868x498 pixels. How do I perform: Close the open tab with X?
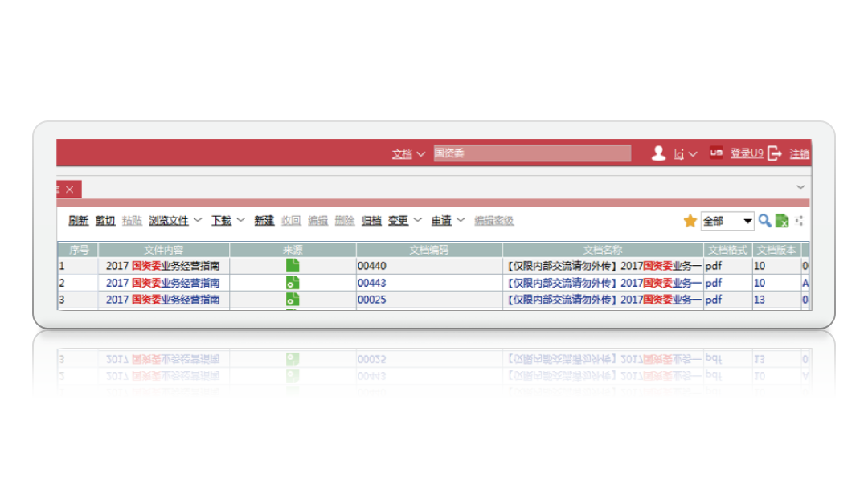(69, 190)
